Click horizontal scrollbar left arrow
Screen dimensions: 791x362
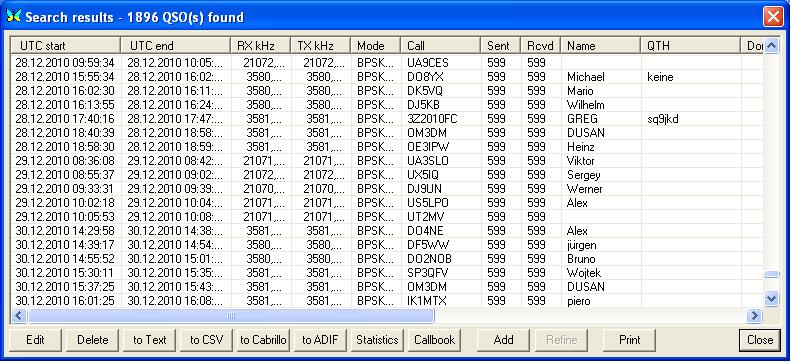tap(19, 316)
